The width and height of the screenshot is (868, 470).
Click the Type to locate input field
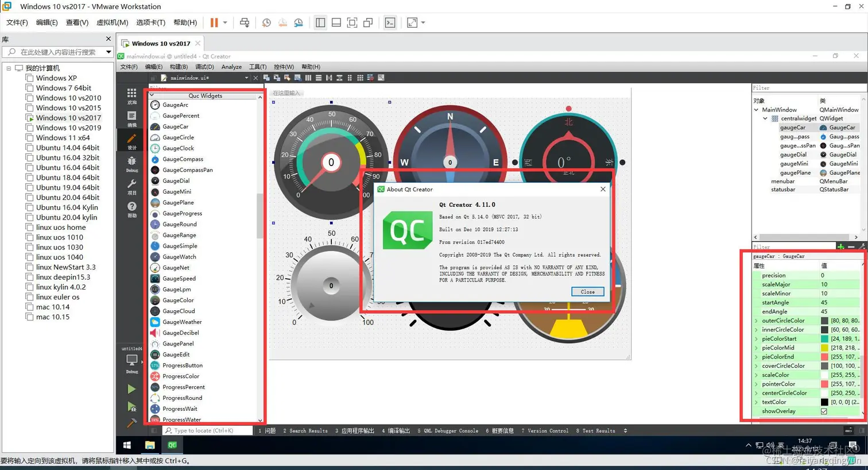tap(207, 430)
